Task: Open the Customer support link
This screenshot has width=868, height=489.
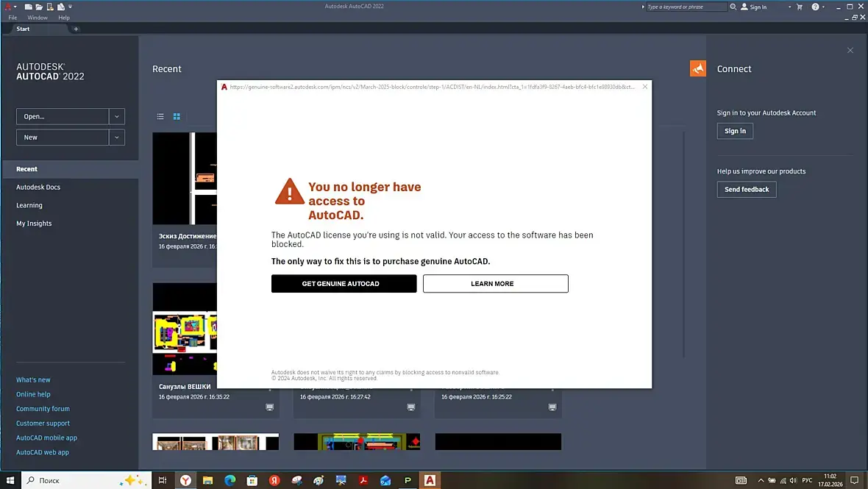Action: [43, 423]
